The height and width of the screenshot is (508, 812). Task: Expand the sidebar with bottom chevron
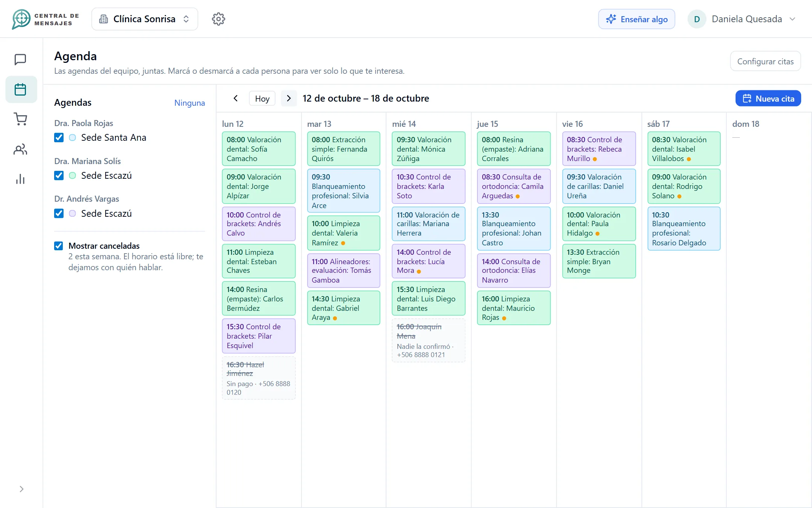pyautogui.click(x=21, y=489)
